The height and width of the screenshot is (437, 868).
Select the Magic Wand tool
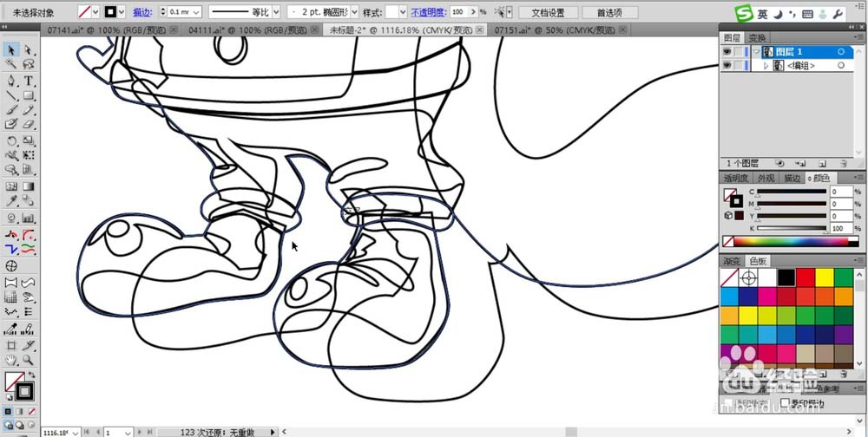click(x=11, y=64)
